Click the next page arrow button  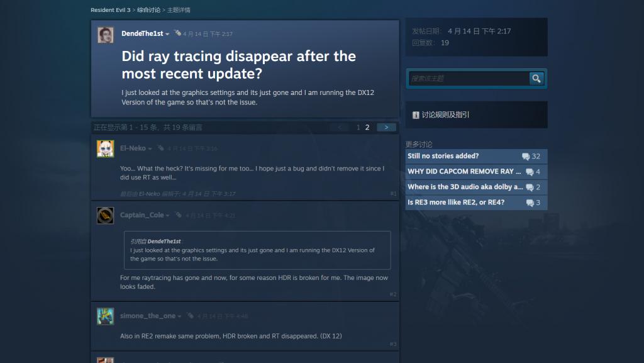[386, 127]
